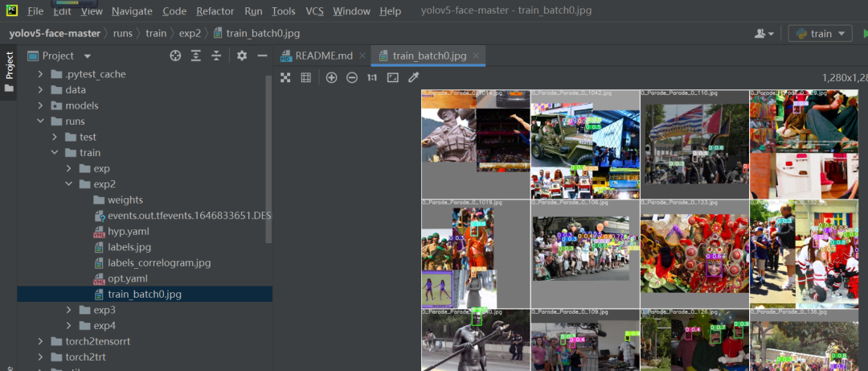Open the Window menu
Viewport: 868px width, 371px height.
[351, 11]
